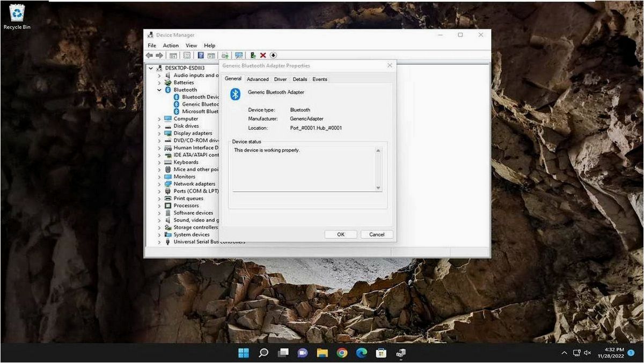Close the Generic Bluetooth Adapter Properties dialog
This screenshot has width=644, height=363.
[x=390, y=66]
